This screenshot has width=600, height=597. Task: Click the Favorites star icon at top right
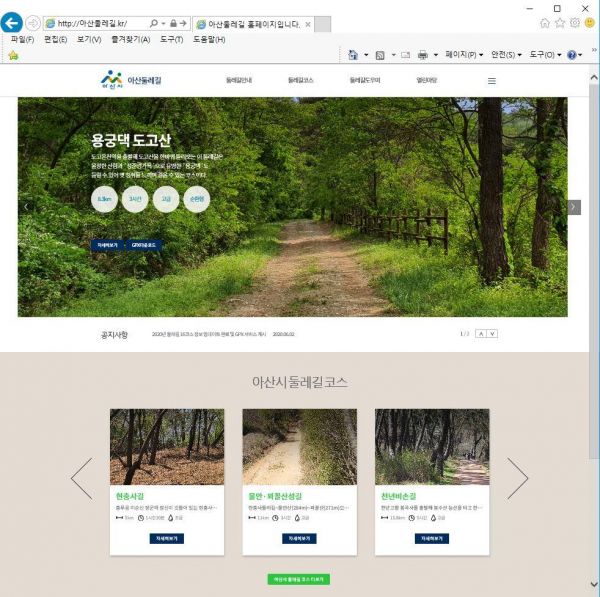click(x=558, y=23)
